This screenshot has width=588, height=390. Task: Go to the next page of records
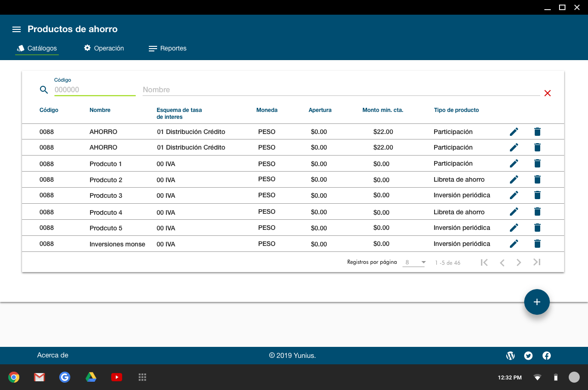tap(519, 262)
